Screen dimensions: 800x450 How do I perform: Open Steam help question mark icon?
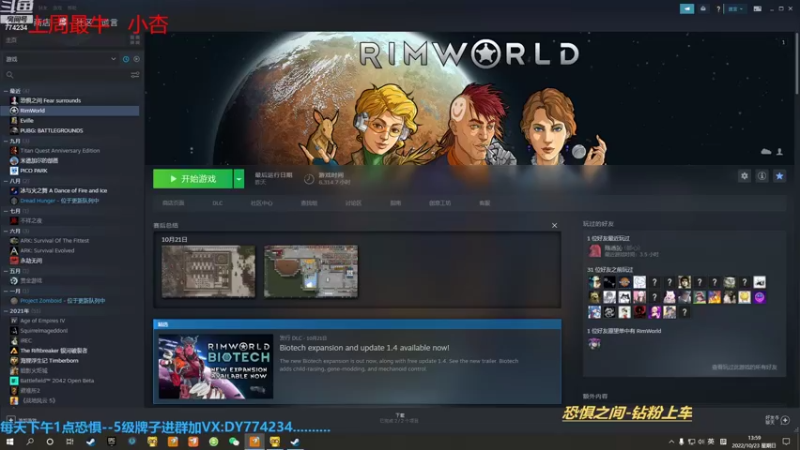point(718,9)
